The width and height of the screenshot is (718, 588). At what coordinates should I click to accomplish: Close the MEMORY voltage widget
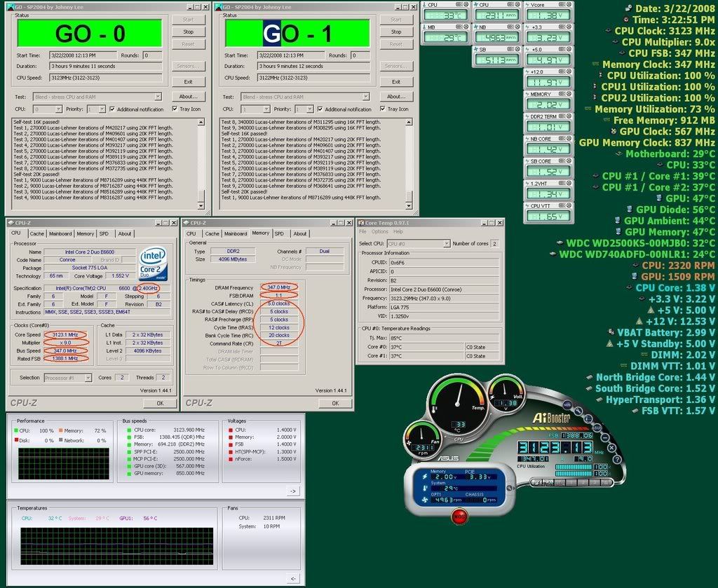tap(569, 94)
